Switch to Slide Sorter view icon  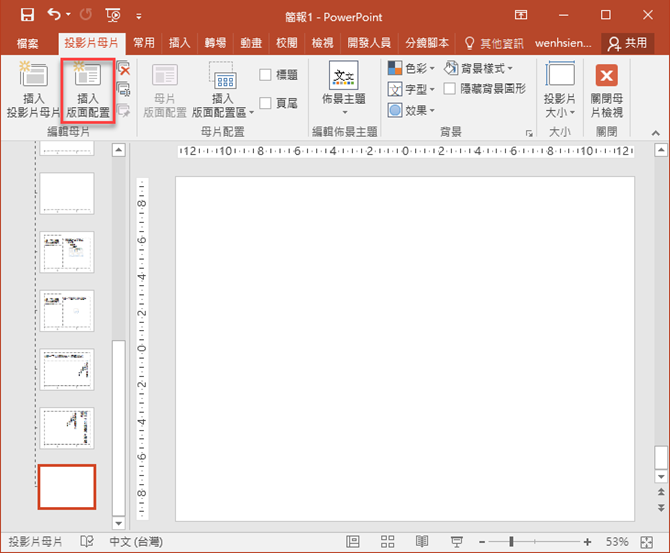388,542
